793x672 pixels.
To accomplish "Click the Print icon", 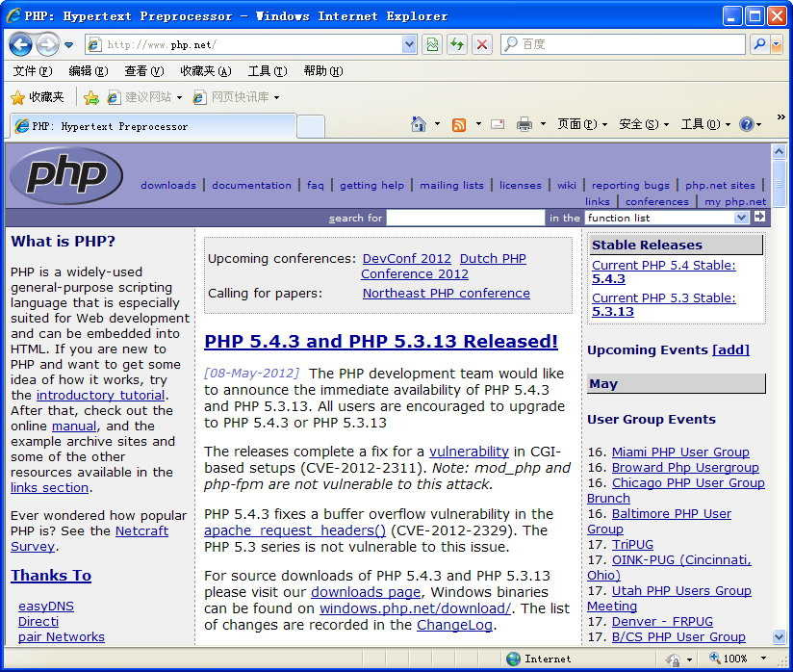I will [x=524, y=124].
